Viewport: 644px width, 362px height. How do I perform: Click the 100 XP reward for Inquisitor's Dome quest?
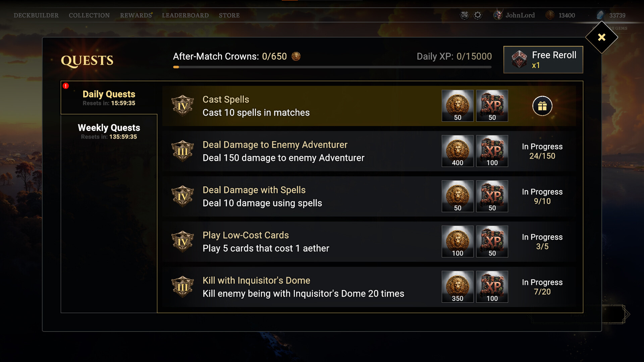click(492, 287)
